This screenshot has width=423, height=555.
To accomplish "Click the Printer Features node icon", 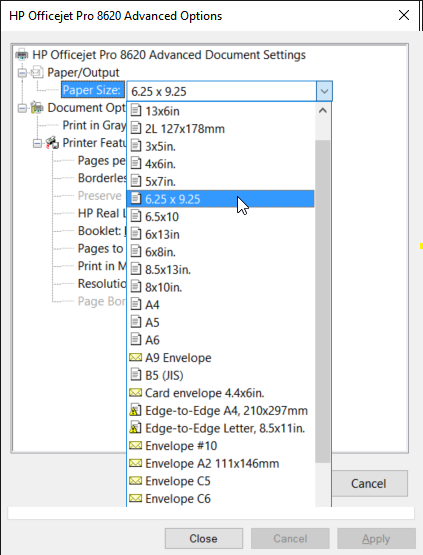I will (52, 143).
